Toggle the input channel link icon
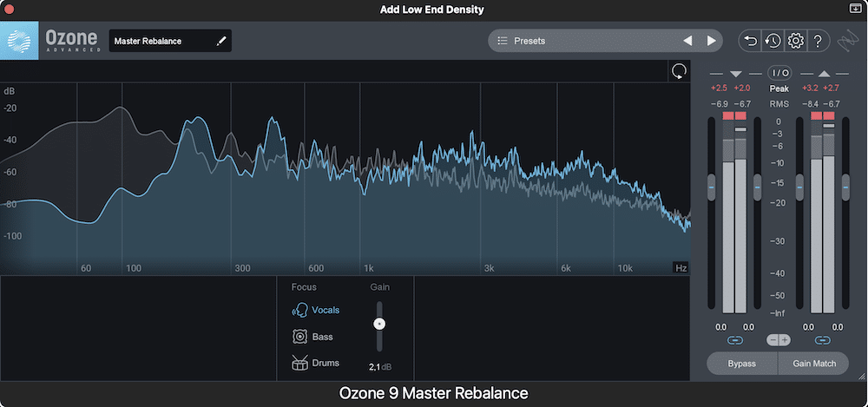 pyautogui.click(x=735, y=340)
